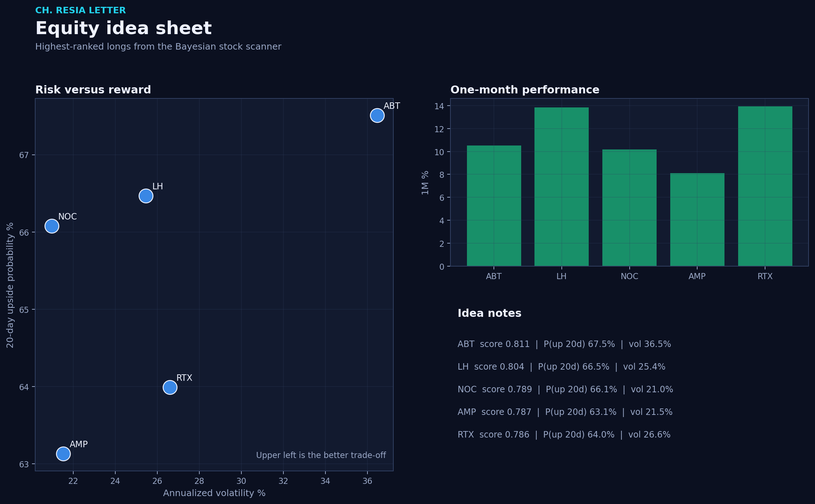Click the 'One-month performance' chart title
The image size is (815, 504).
pyautogui.click(x=525, y=90)
